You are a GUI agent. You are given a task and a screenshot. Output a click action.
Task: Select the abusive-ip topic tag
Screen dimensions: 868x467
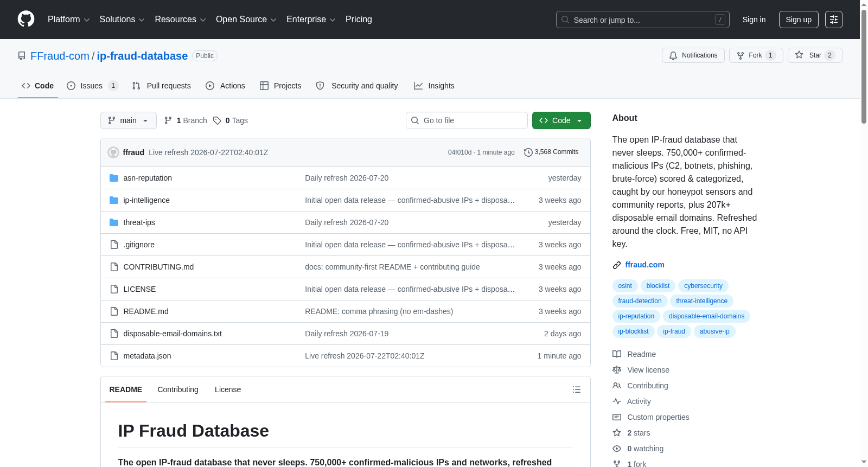tap(714, 331)
